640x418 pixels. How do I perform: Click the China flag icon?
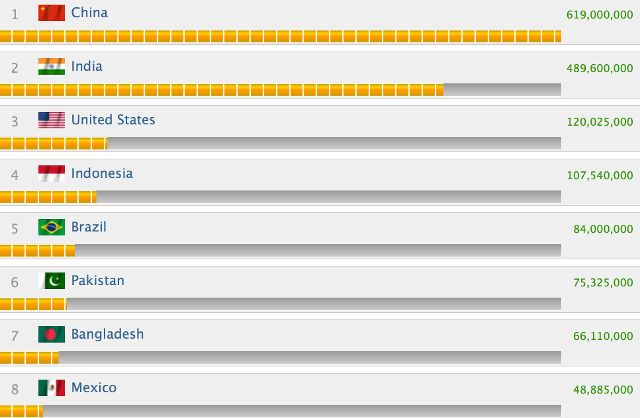[51, 13]
